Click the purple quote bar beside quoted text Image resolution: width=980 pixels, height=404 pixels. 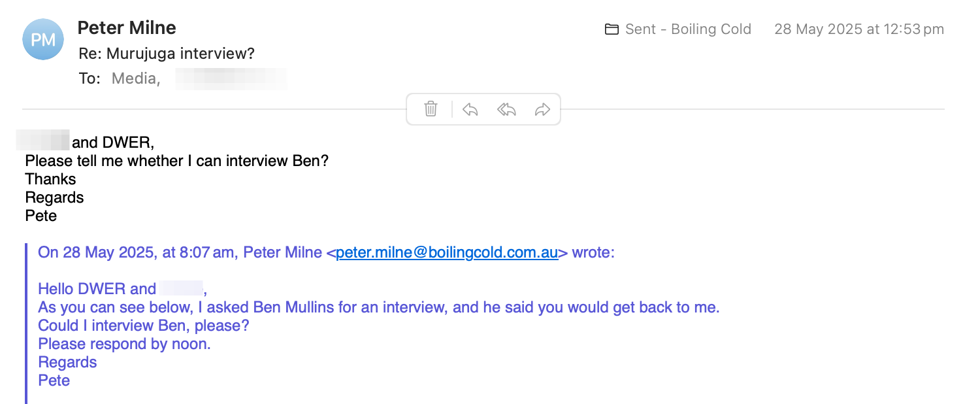pos(26,324)
